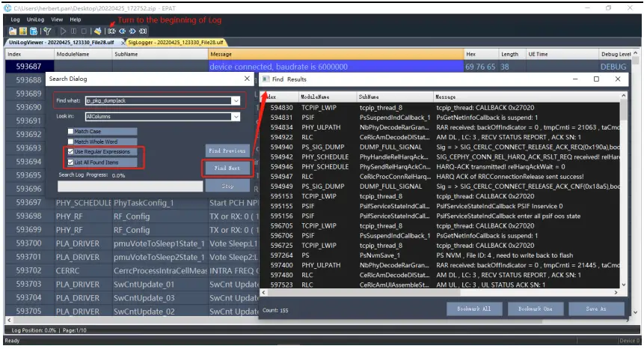The height and width of the screenshot is (349, 644).
Task: Open the Log menu
Action: point(15,19)
